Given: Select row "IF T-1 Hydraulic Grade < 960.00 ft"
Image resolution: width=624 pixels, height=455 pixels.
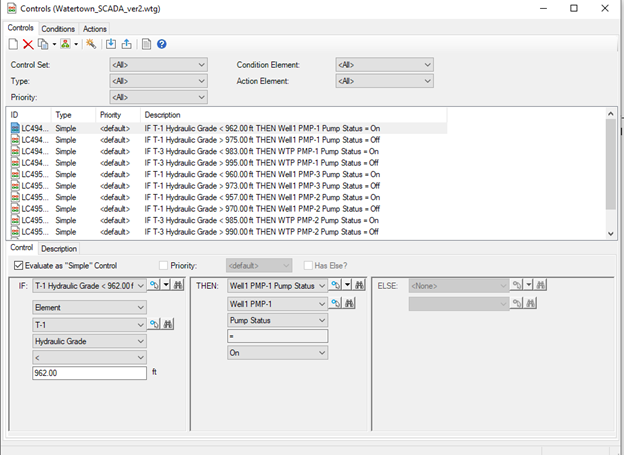Looking at the screenshot, I should tap(228, 174).
